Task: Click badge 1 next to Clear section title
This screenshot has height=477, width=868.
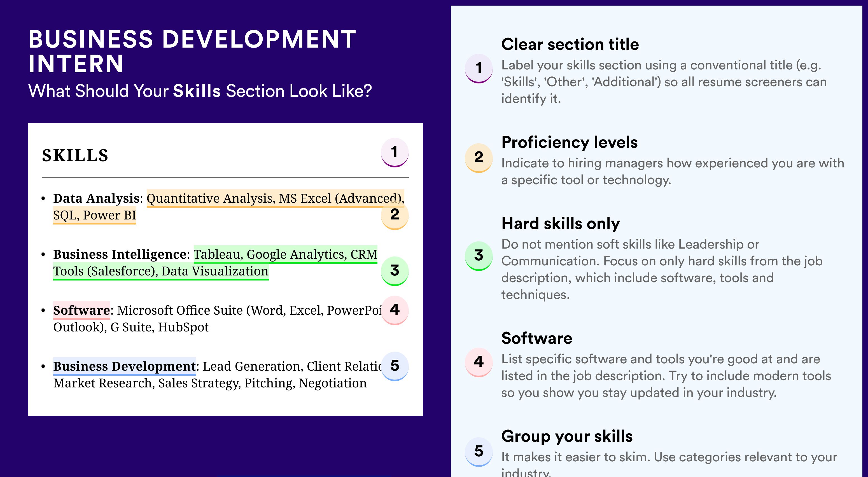Action: [x=479, y=68]
